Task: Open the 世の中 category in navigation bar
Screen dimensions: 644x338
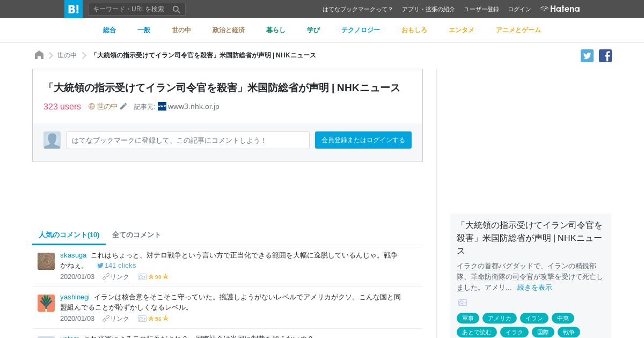Action: click(x=181, y=30)
